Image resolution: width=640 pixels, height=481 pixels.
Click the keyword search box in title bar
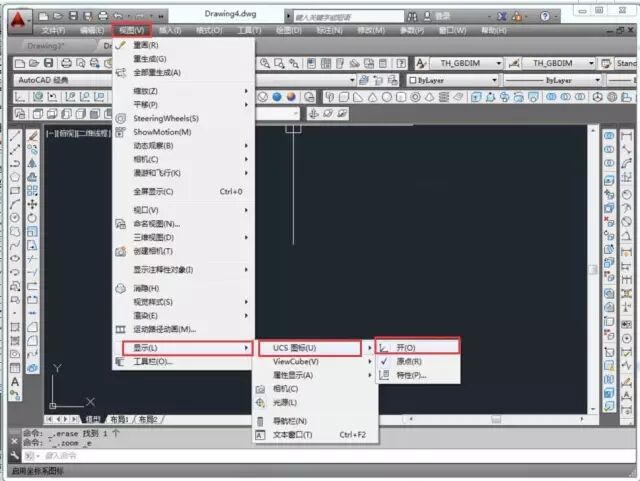pos(348,17)
